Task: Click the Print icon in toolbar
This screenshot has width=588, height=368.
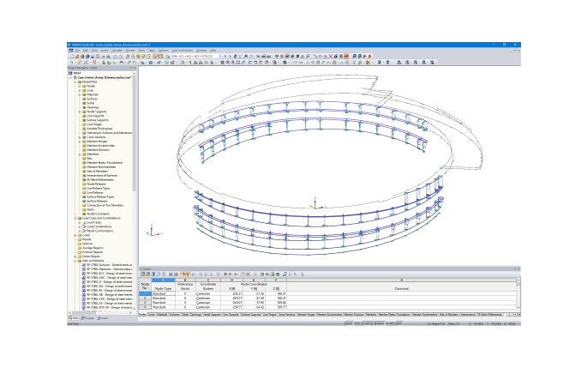Action: click(103, 57)
